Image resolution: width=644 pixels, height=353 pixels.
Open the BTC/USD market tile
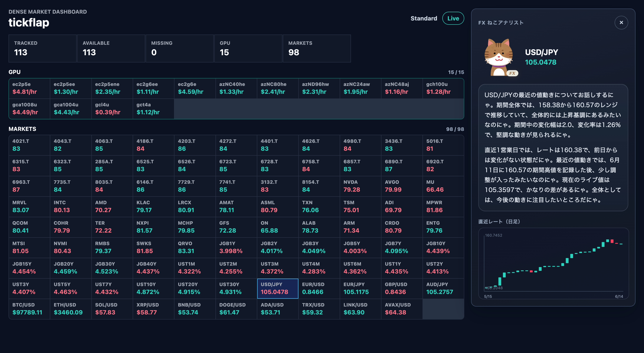[29, 309]
